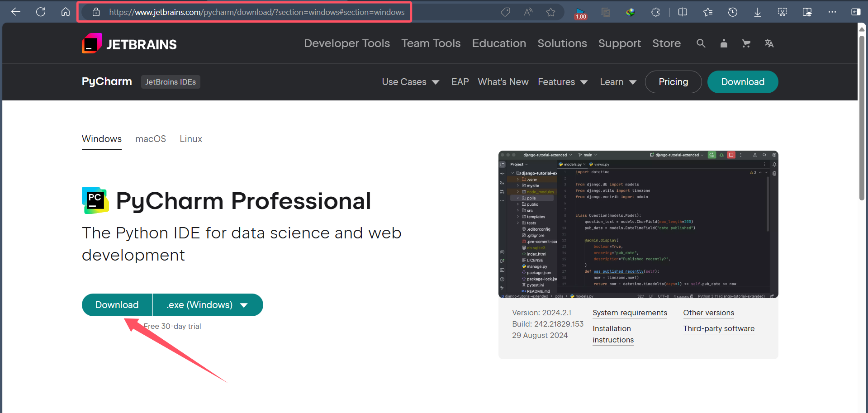Switch to the macOS tab
The height and width of the screenshot is (413, 868).
151,139
